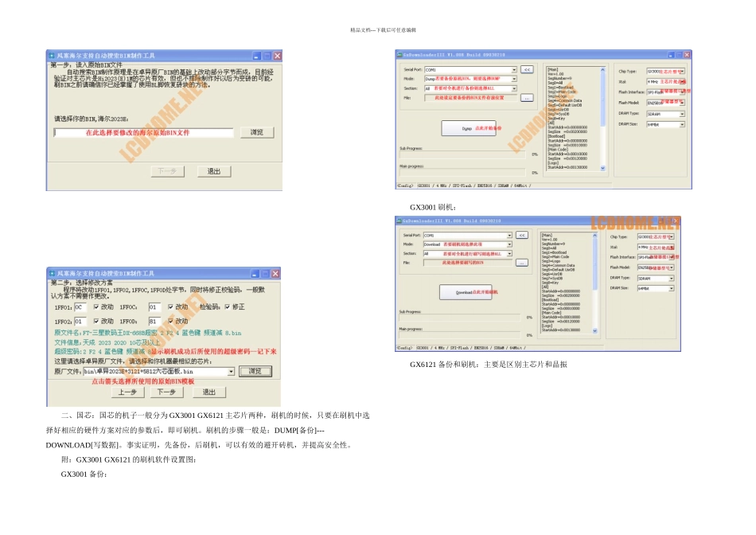The image size is (756, 535).
Task: Click the BIN file path field in the step-one window
Action: pos(144,133)
